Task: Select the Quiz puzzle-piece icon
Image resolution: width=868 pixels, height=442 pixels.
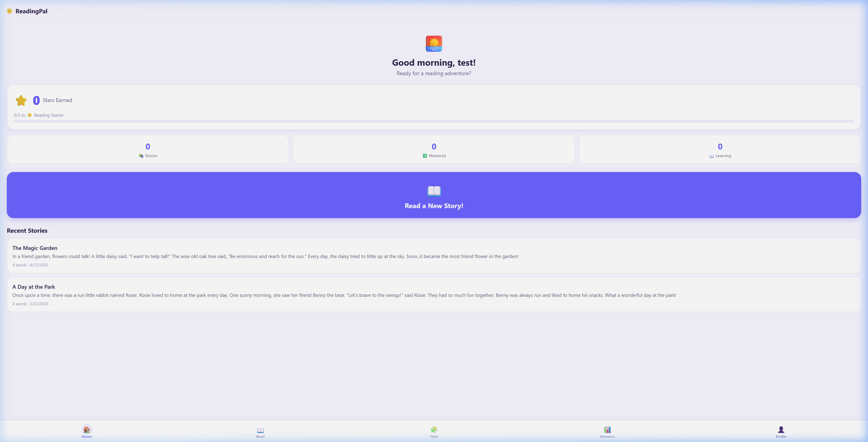Action: pos(434,430)
